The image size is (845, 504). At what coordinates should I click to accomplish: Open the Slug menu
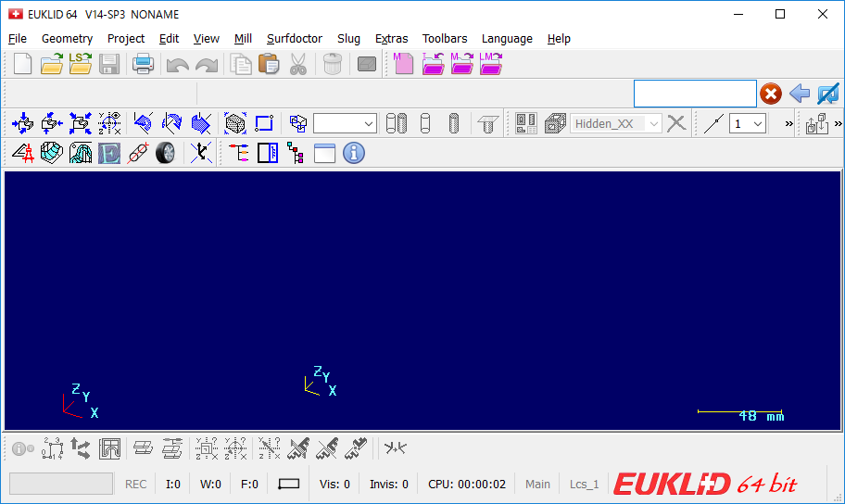click(x=348, y=38)
